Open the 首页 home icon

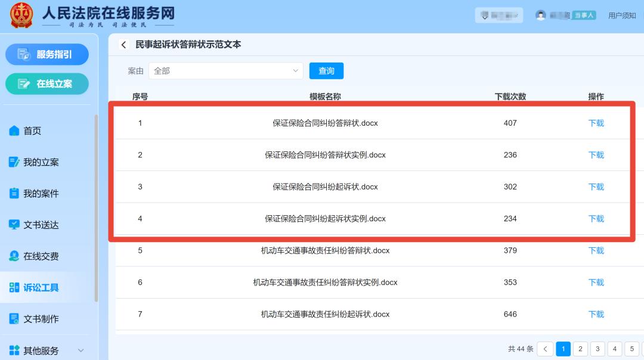[x=14, y=131]
